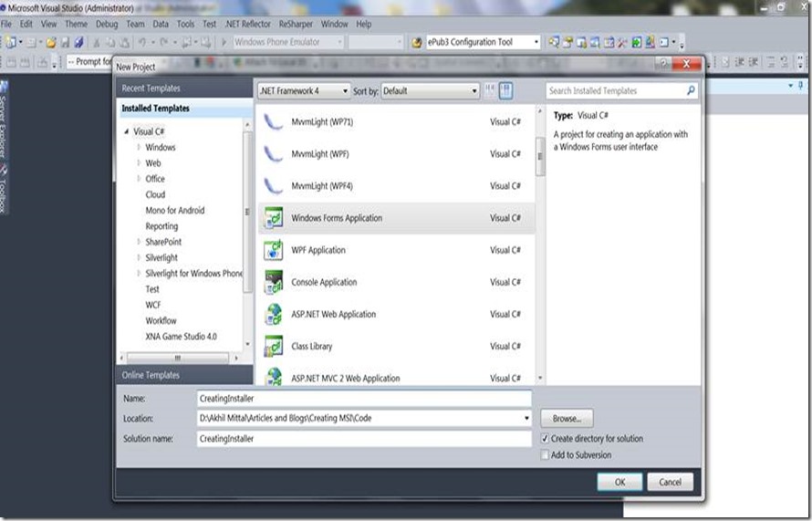The width and height of the screenshot is (812, 521).
Task: Select the Class Library template icon
Action: coord(273,347)
